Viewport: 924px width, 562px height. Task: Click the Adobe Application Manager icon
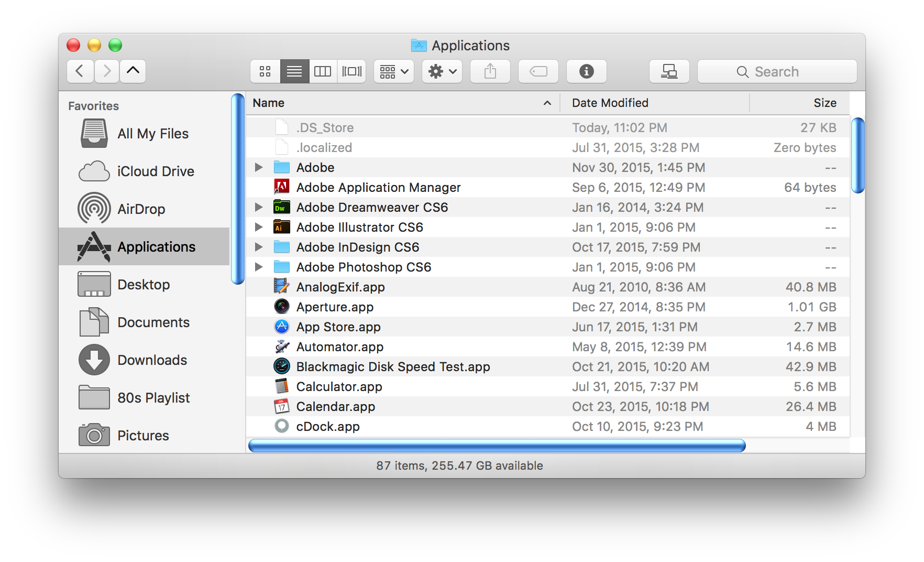click(282, 187)
